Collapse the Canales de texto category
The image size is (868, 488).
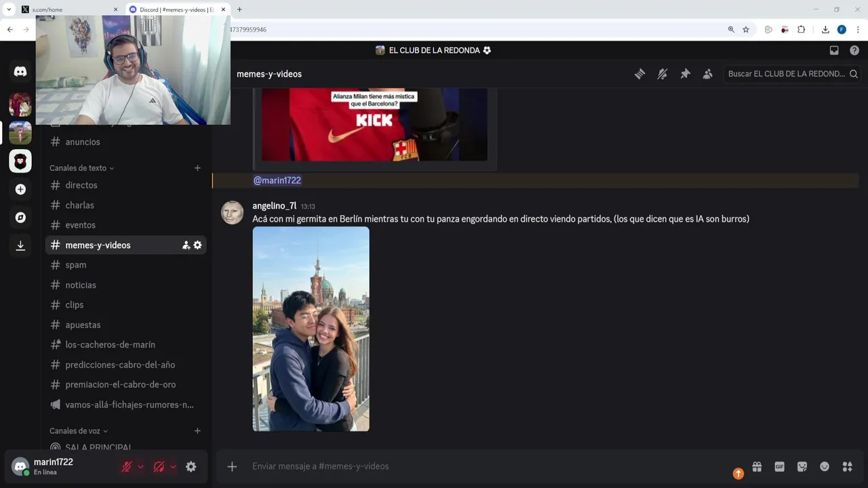tap(81, 168)
